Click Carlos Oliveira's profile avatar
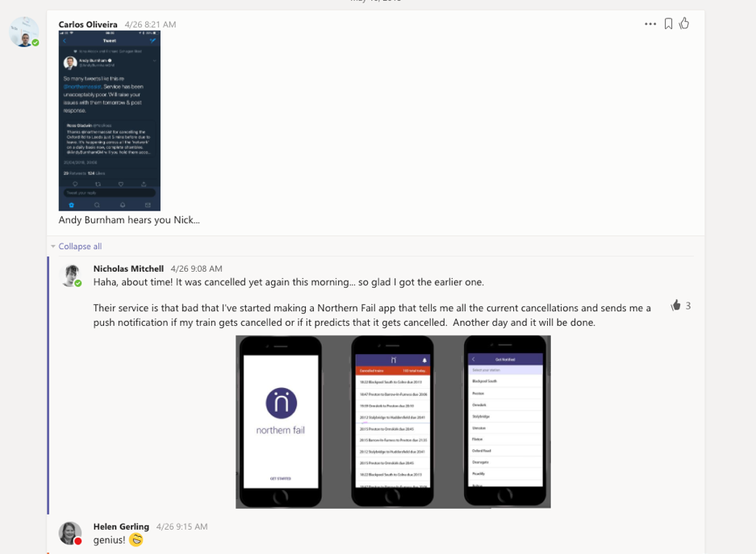Image resolution: width=756 pixels, height=554 pixels. click(24, 31)
